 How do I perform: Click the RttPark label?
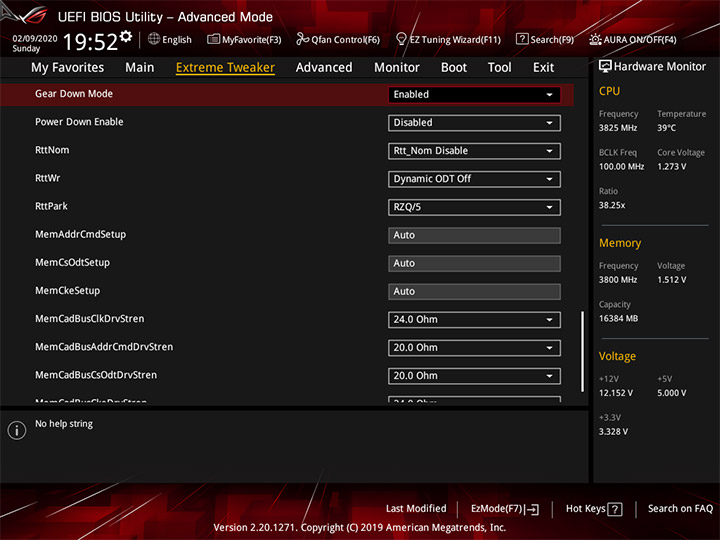(x=51, y=206)
